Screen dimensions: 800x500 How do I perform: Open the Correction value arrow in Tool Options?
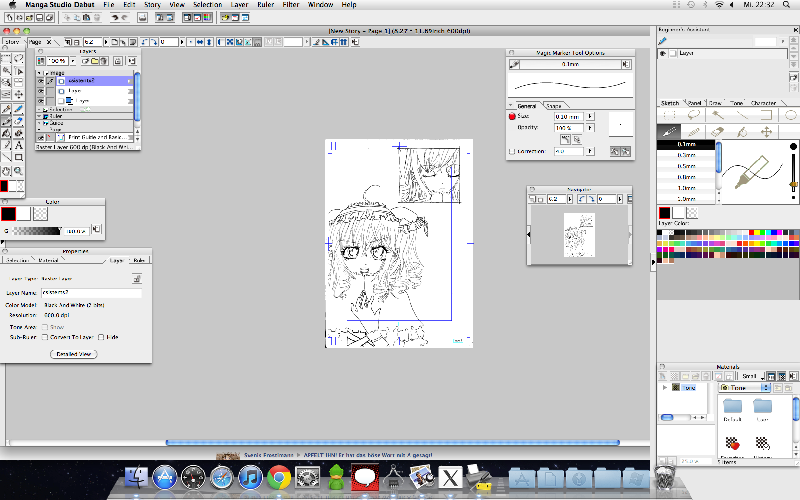coord(590,152)
